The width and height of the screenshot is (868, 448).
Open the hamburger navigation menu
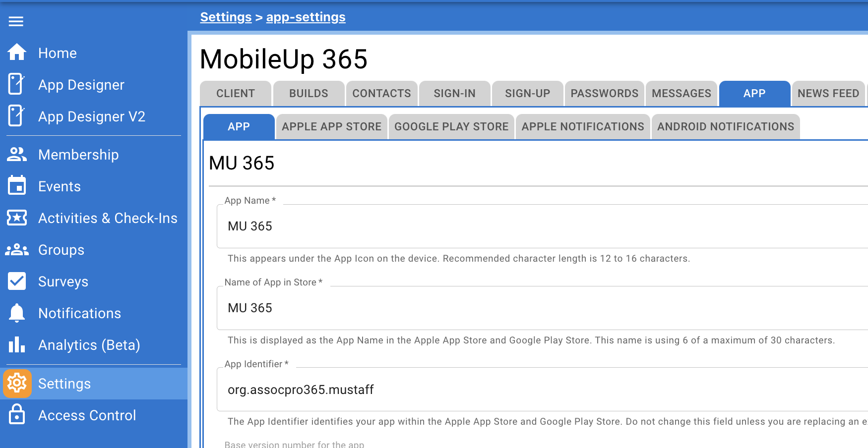tap(15, 21)
